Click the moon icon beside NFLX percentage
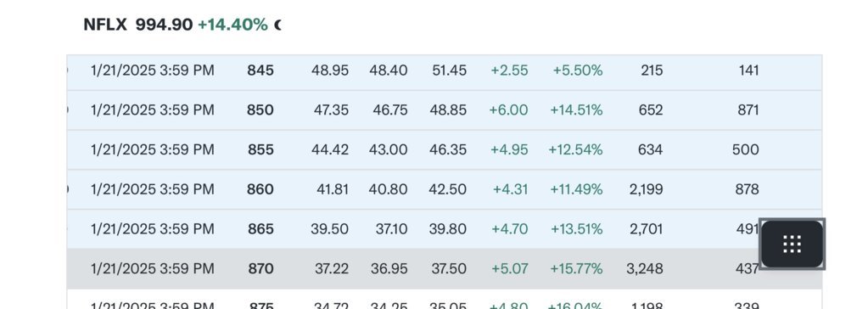868x309 pixels. [277, 25]
